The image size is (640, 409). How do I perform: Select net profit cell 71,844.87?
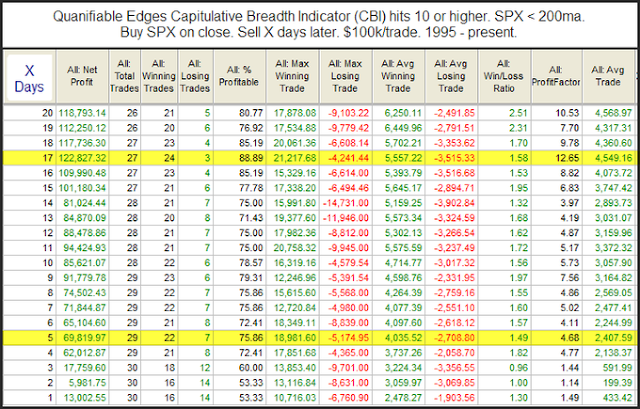[x=84, y=308]
